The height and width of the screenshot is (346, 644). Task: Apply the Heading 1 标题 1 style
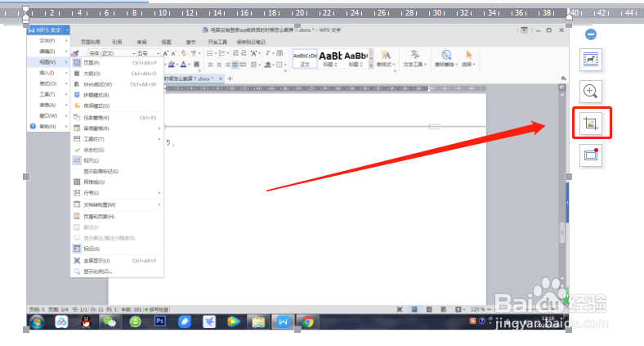pyautogui.click(x=331, y=59)
